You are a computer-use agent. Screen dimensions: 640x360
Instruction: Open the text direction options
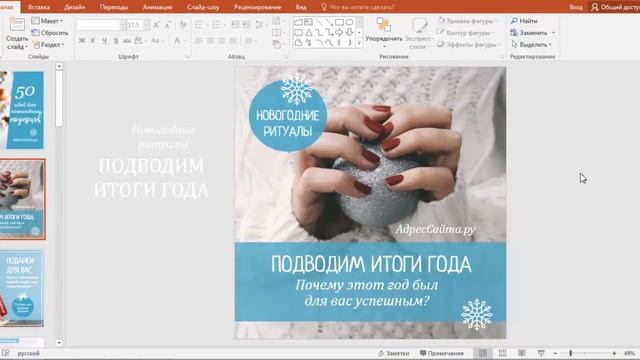(278, 20)
